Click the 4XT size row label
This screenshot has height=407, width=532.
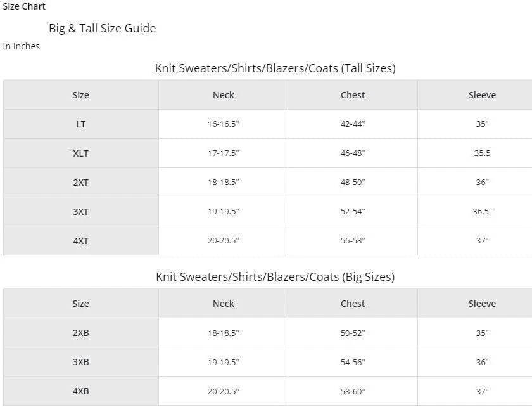point(80,241)
